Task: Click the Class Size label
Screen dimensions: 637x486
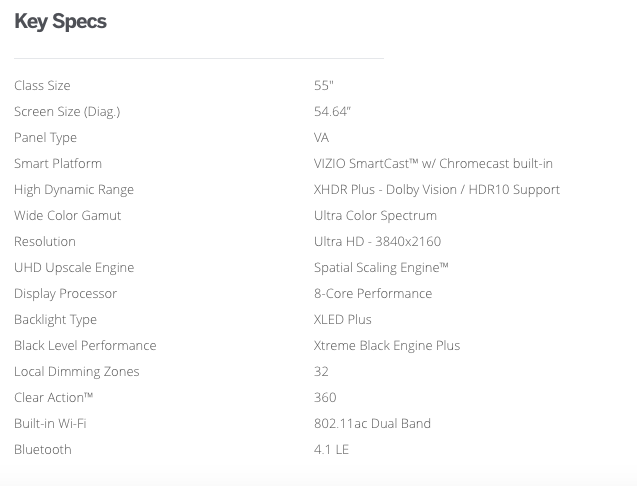Action: click(42, 86)
